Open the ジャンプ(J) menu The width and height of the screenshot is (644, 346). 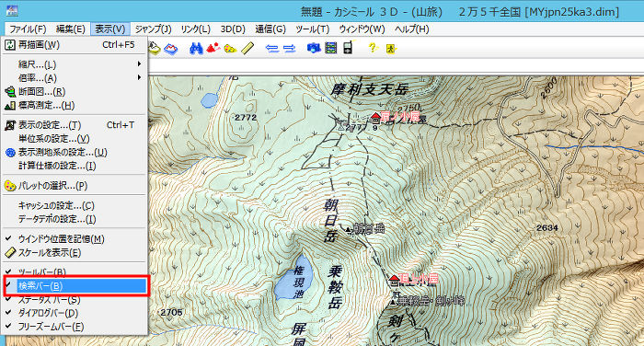(x=154, y=29)
